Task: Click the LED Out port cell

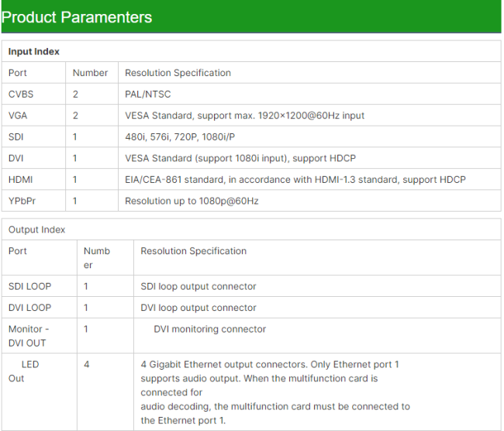Action: click(40, 391)
